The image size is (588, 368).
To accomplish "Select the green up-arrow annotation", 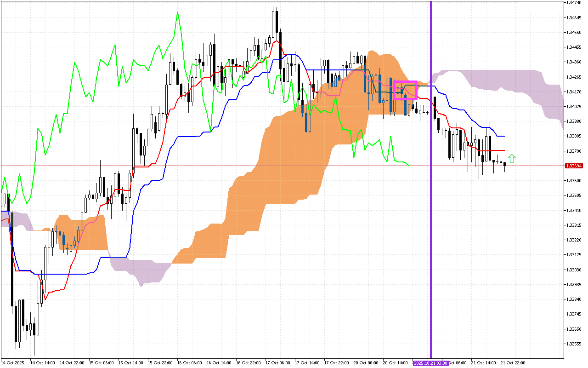I will tap(512, 158).
